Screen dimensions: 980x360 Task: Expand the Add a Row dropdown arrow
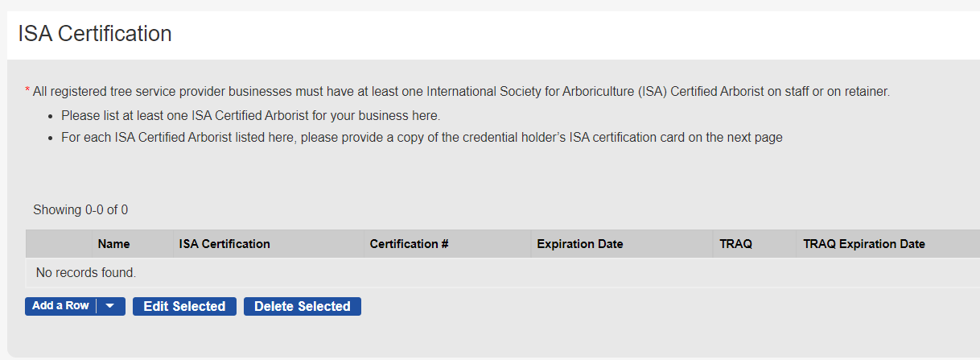pos(110,306)
